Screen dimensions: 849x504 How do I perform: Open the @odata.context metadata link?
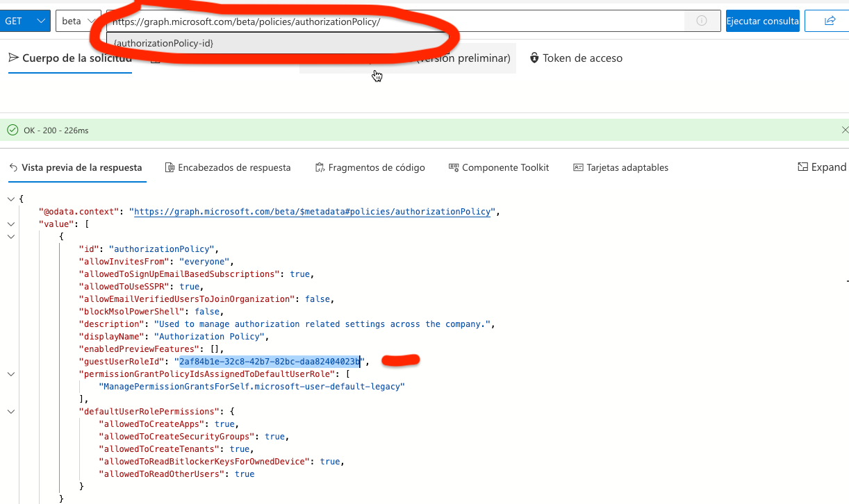point(313,212)
